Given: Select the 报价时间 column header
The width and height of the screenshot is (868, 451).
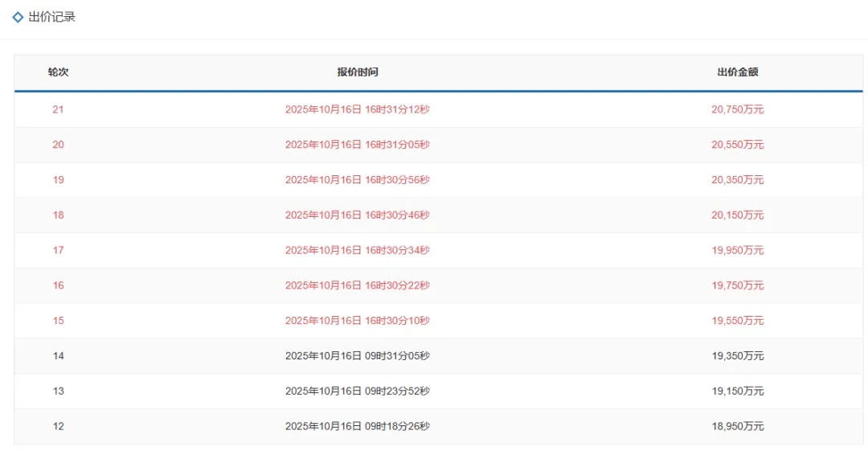Looking at the screenshot, I should point(357,72).
